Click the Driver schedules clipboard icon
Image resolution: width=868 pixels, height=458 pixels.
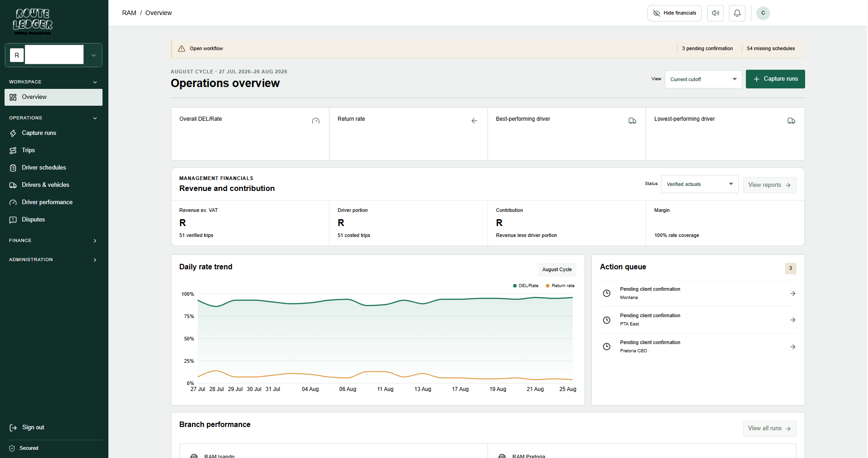point(13,168)
